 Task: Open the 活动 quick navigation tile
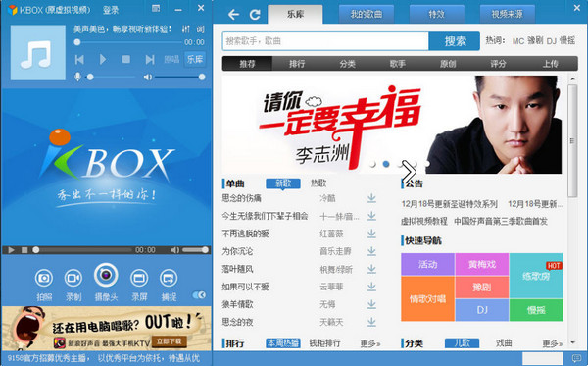pos(428,264)
